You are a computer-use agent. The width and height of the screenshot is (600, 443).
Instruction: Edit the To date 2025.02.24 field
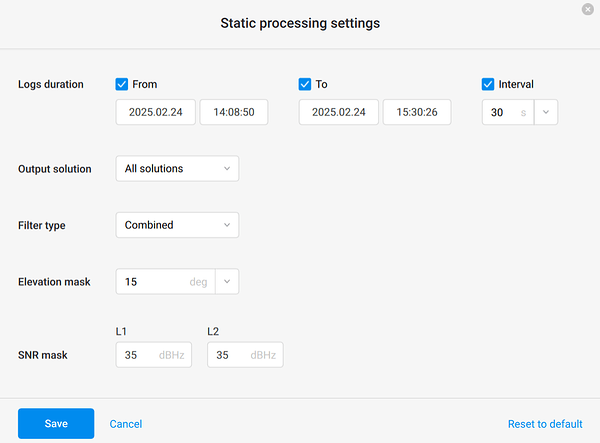pyautogui.click(x=339, y=112)
